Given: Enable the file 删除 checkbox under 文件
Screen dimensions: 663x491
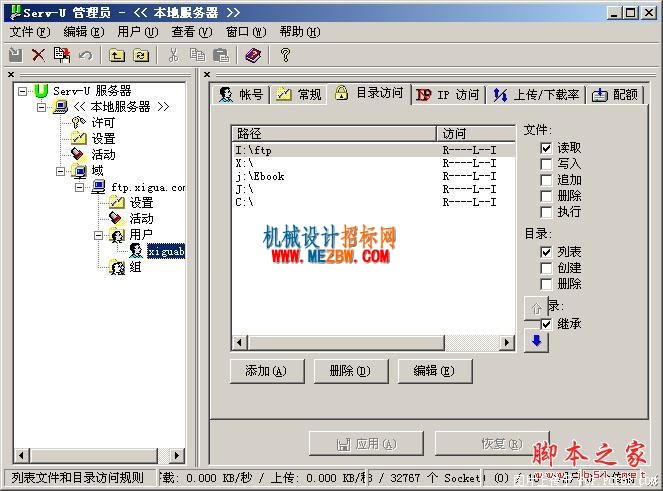Looking at the screenshot, I should click(546, 196).
